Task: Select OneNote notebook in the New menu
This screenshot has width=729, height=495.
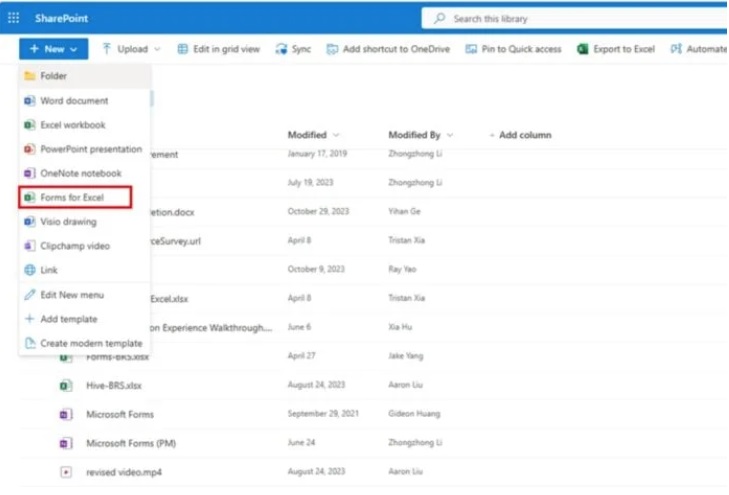Action: tap(85, 173)
